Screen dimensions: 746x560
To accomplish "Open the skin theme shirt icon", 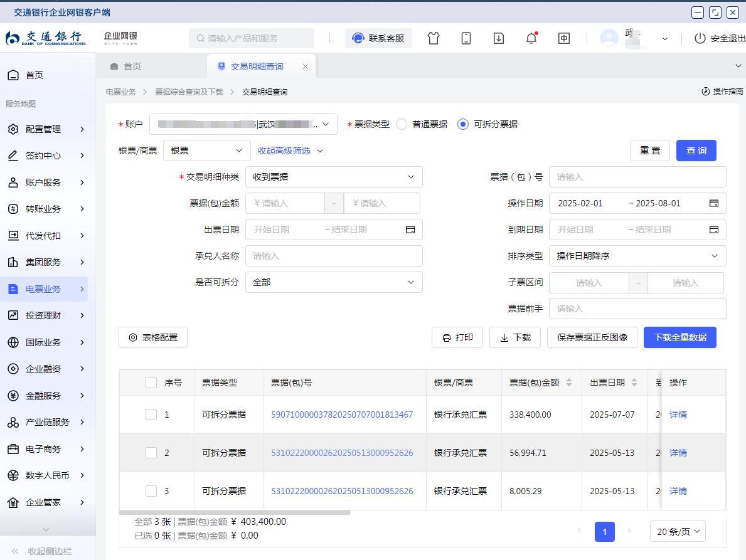I will (x=434, y=38).
